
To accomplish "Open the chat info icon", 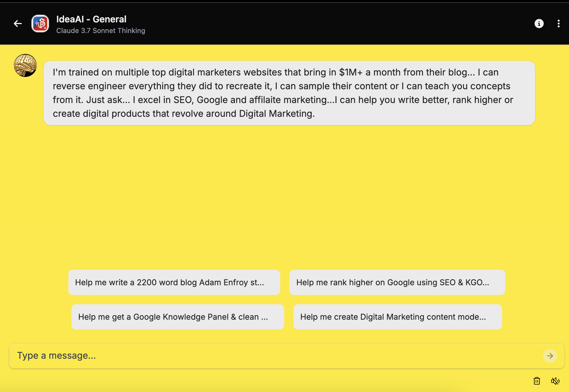I will coord(539,24).
